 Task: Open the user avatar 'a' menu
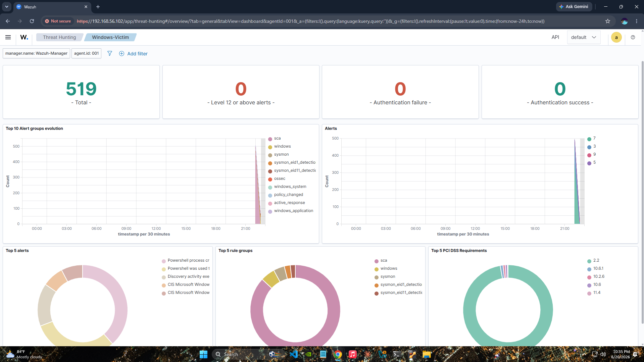[616, 37]
